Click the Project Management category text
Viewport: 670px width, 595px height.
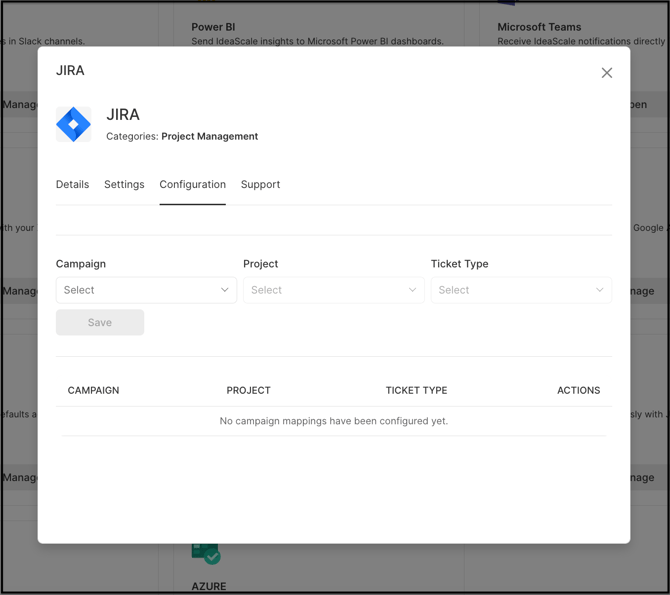pos(209,137)
